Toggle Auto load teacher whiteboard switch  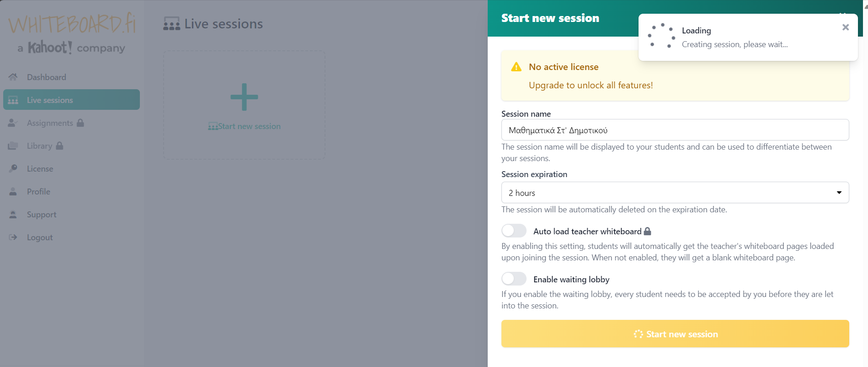pyautogui.click(x=514, y=231)
